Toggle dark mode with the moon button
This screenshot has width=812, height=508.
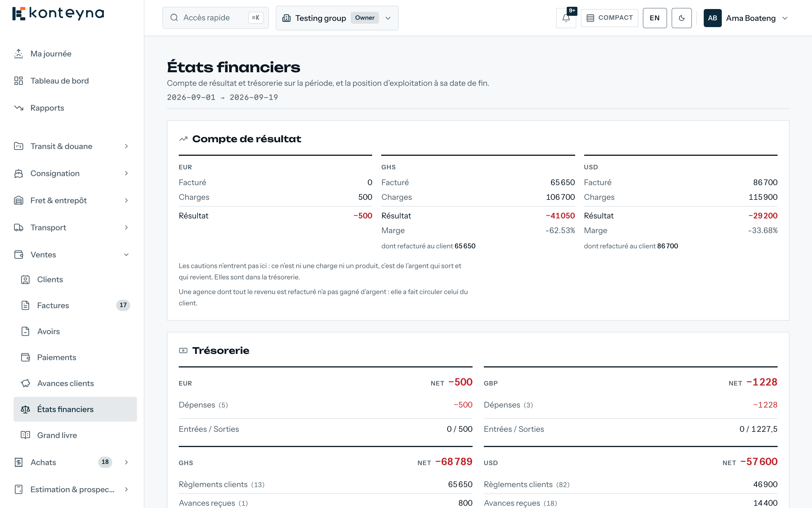[681, 18]
